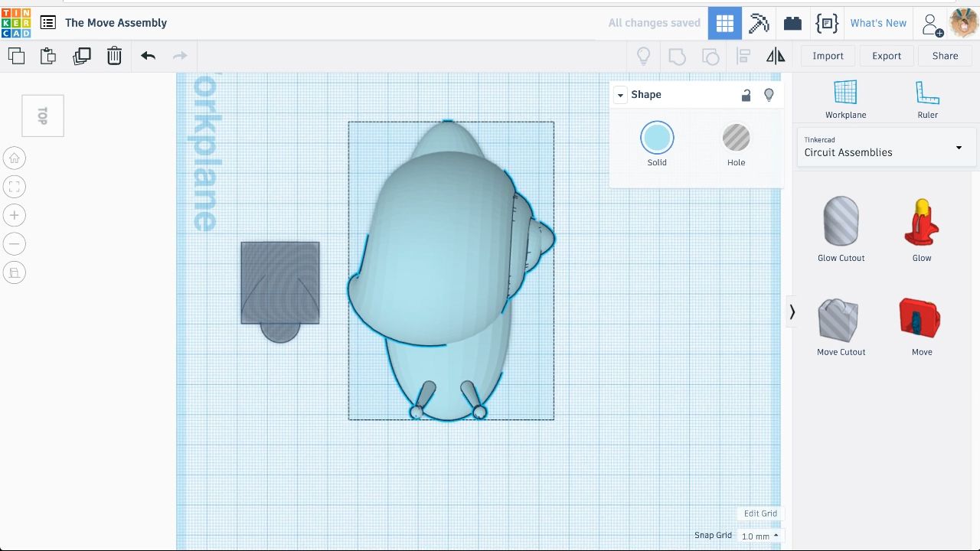The image size is (980, 551).
Task: Open the designs list icon
Action: pyautogui.click(x=47, y=23)
